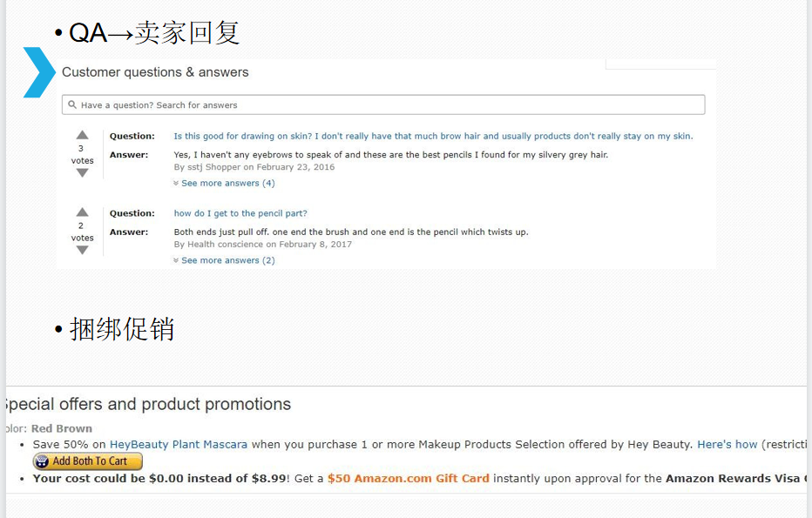This screenshot has width=812, height=518.
Task: Click Add Both To Cart button
Action: point(87,461)
